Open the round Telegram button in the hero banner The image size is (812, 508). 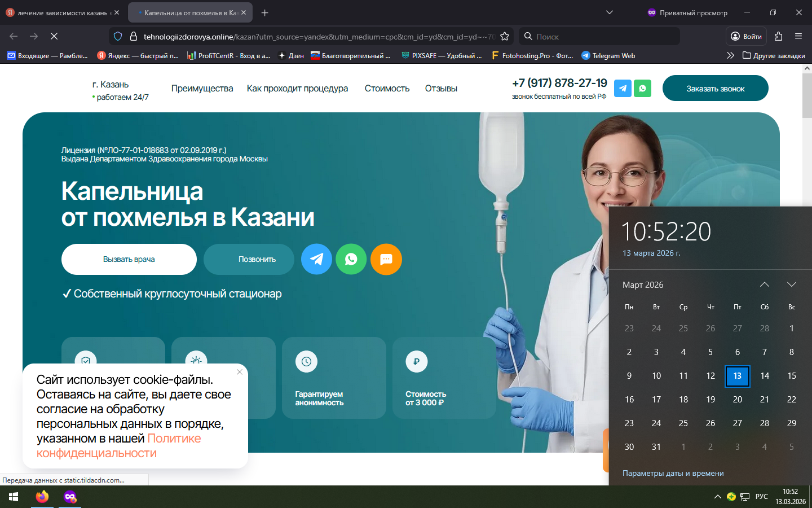316,259
